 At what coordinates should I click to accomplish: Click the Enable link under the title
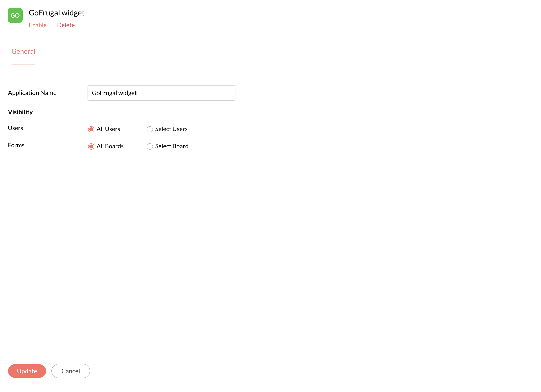click(x=38, y=25)
